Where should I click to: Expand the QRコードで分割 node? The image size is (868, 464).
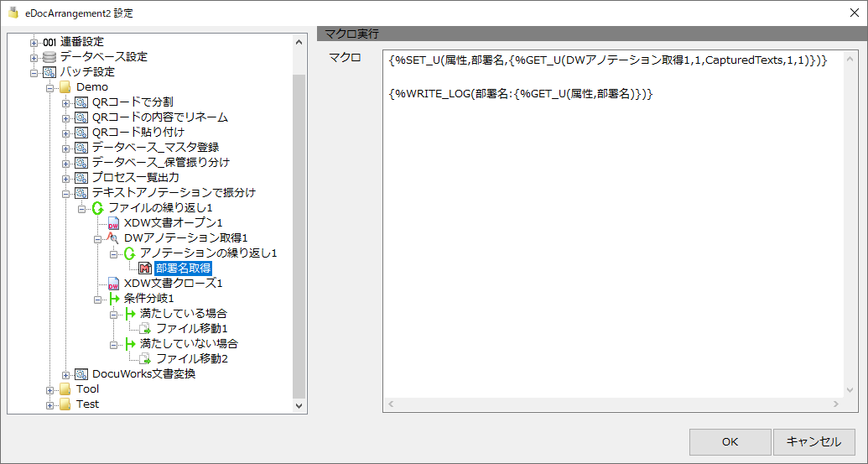coord(66,103)
